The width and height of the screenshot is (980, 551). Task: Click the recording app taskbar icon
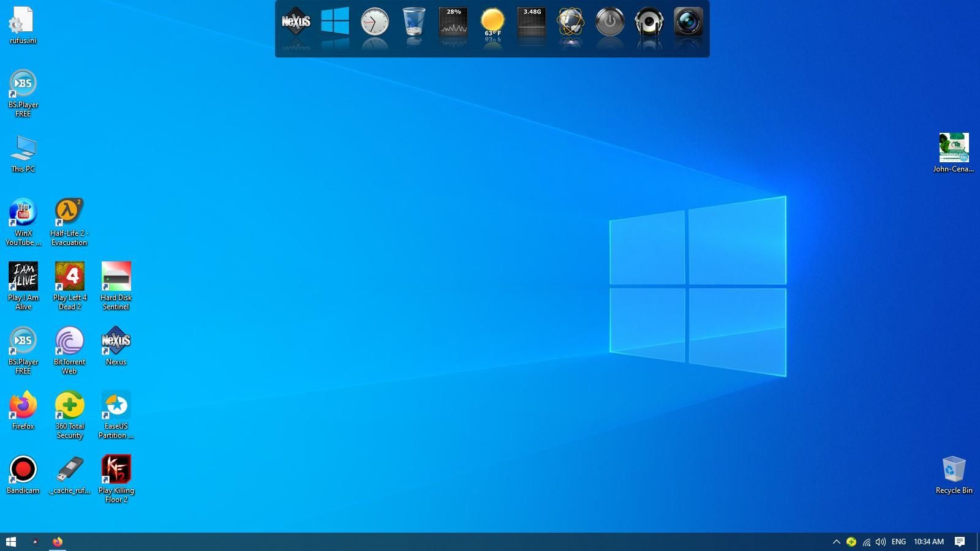tap(35, 542)
